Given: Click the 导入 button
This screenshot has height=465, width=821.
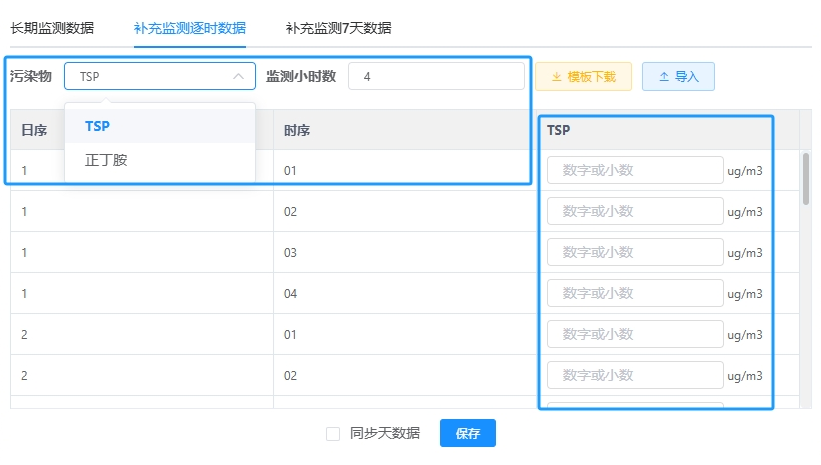Looking at the screenshot, I should click(x=678, y=77).
